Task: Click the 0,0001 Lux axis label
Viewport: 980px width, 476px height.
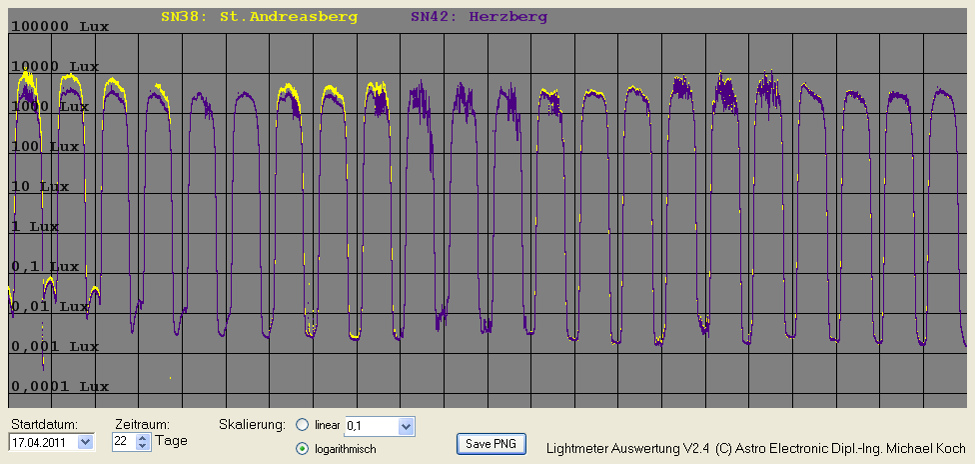Action: click(61, 387)
